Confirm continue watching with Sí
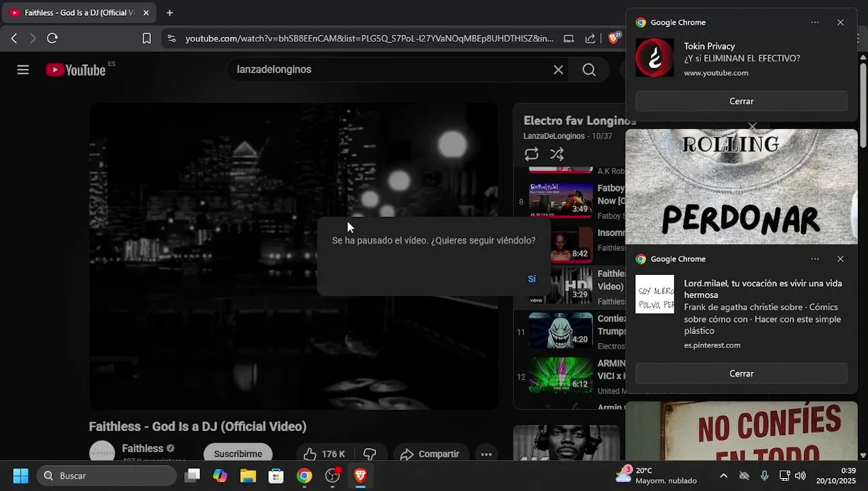This screenshot has width=868, height=491. click(532, 279)
